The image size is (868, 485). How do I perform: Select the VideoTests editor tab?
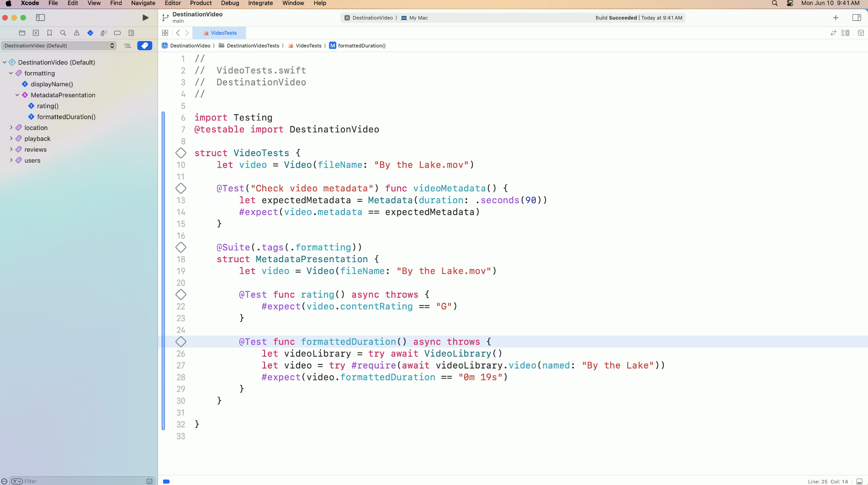pos(219,33)
